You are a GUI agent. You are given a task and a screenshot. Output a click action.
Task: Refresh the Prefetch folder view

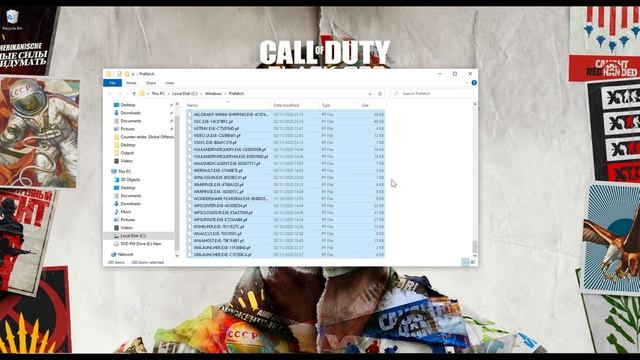click(380, 93)
